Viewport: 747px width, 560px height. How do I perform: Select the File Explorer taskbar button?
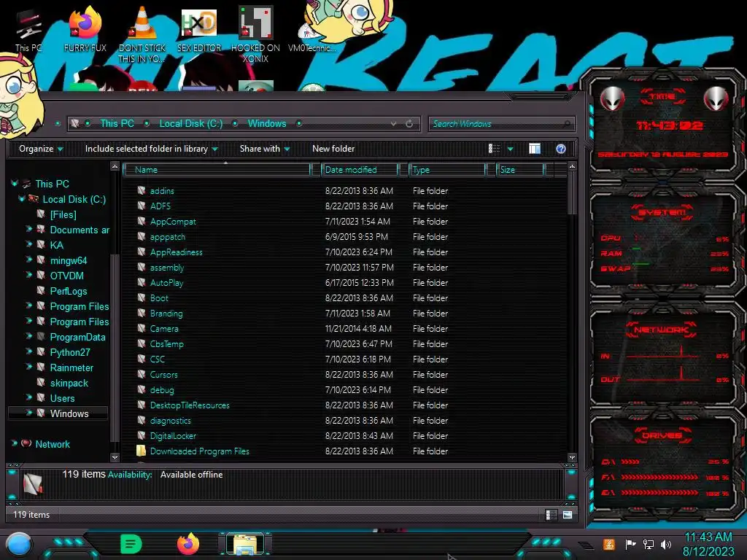coord(245,544)
